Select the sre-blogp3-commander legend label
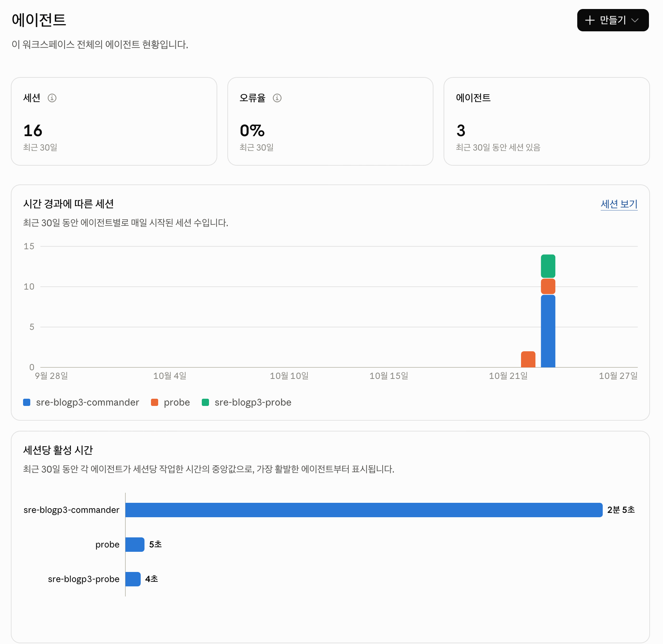 (88, 402)
